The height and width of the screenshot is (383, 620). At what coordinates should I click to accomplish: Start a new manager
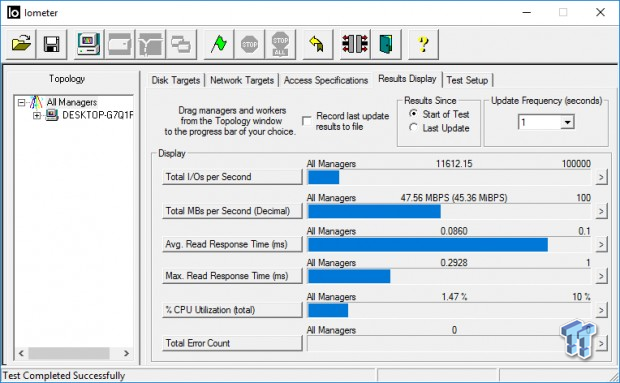(x=89, y=44)
